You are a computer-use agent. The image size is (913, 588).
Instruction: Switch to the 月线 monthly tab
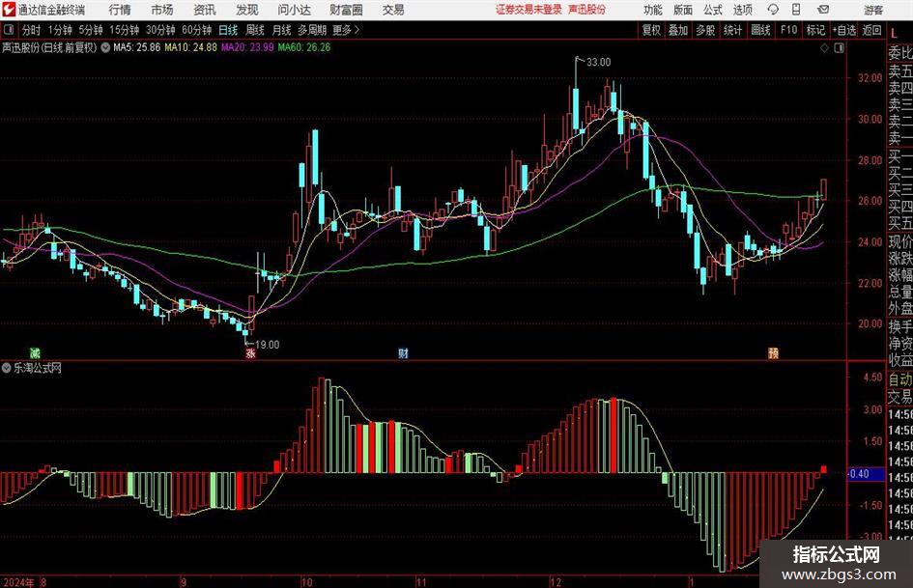(x=282, y=30)
